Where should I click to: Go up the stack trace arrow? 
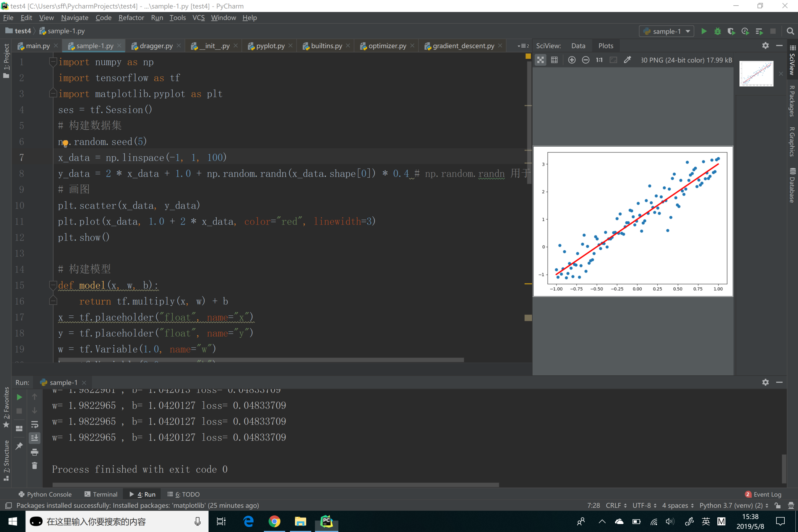click(x=35, y=397)
